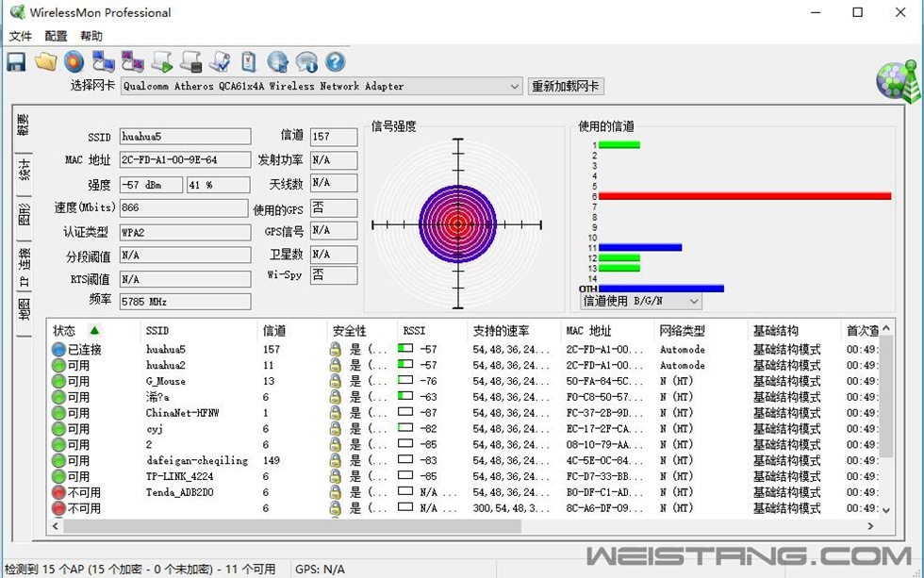Click the scroll with stop square icon
The width and height of the screenshot is (924, 578).
191,62
